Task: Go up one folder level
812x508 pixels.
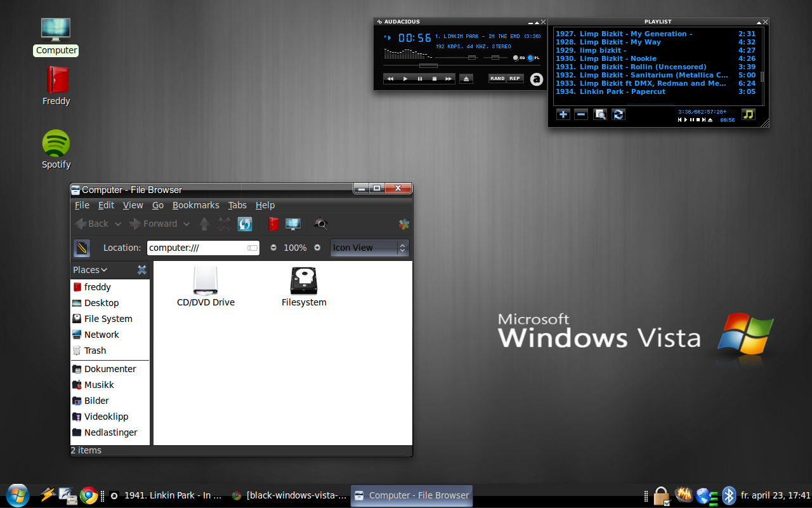Action: (x=204, y=224)
